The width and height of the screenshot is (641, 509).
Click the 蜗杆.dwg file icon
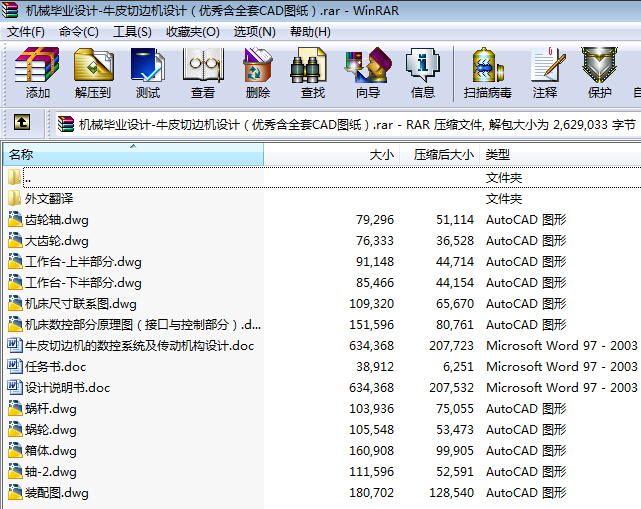[15, 408]
